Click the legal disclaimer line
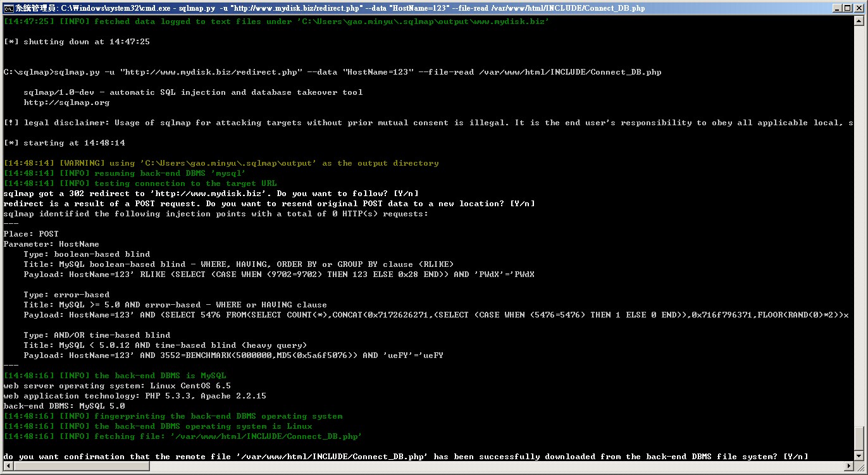 [x=428, y=123]
